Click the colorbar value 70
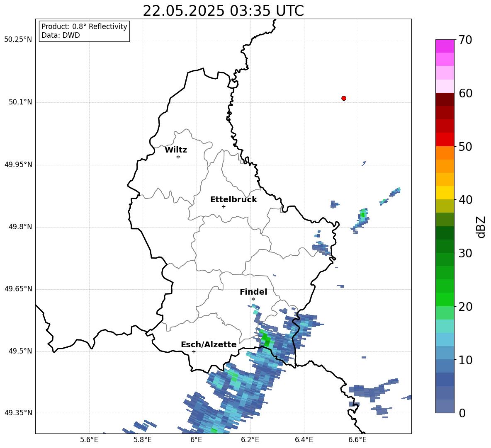Image resolution: width=491 pixels, height=448 pixels. coord(465,40)
